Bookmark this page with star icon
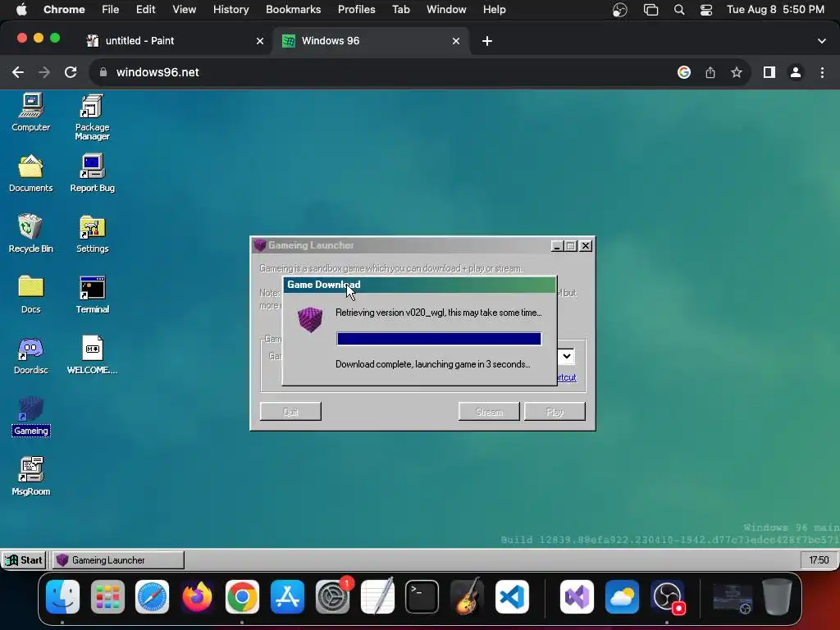Screen dimensions: 840x630 [x=737, y=72]
